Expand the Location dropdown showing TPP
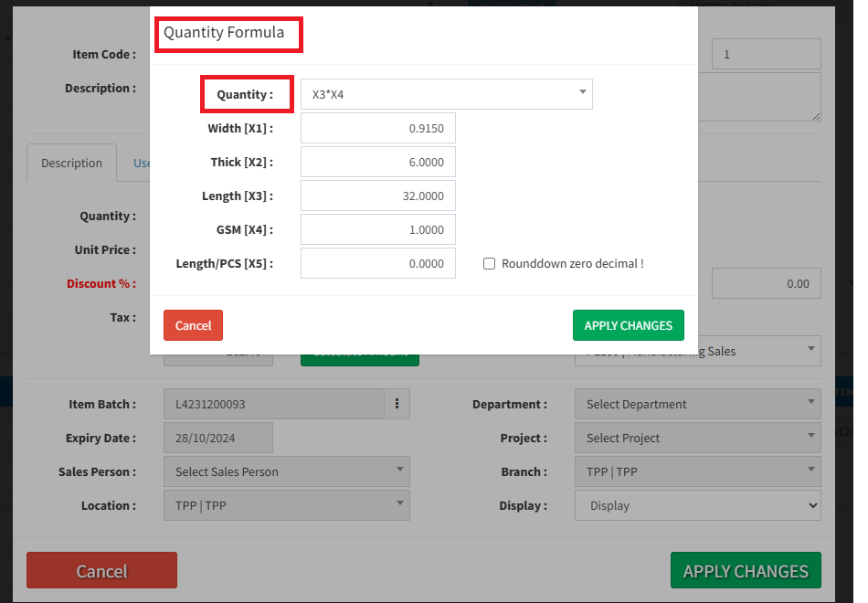The image size is (868, 603). coord(287,505)
